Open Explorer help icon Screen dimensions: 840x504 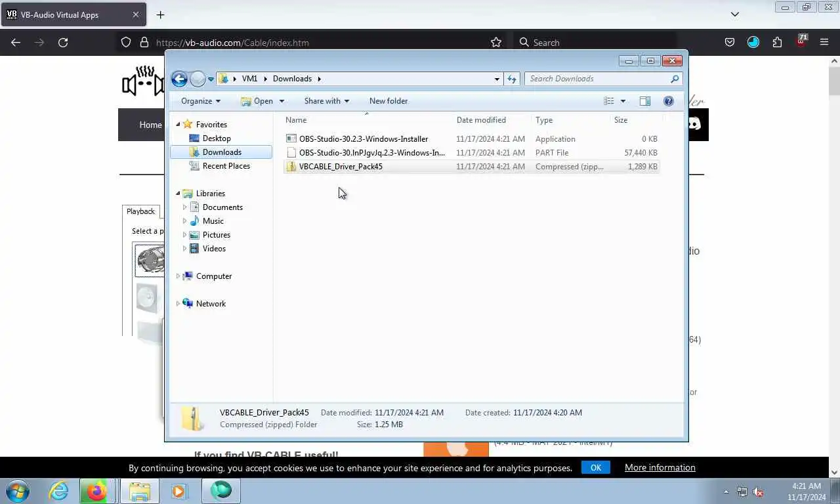pos(669,101)
